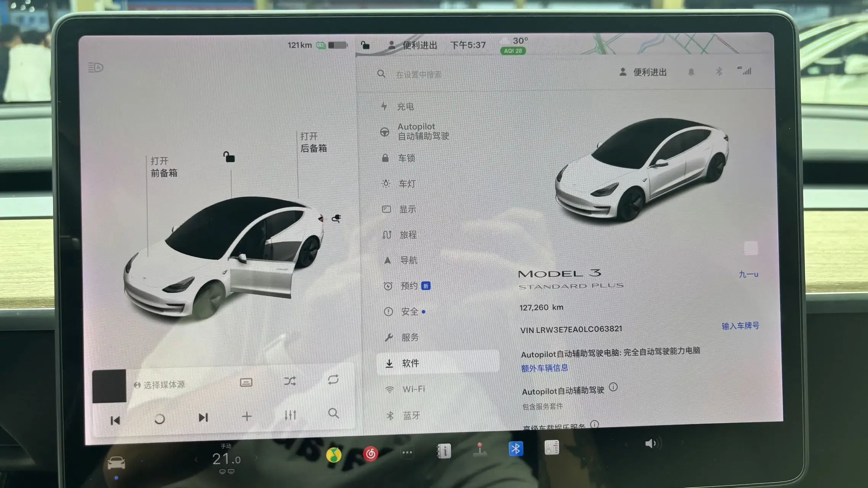Increase cabin temperature with right chevron

(x=256, y=457)
